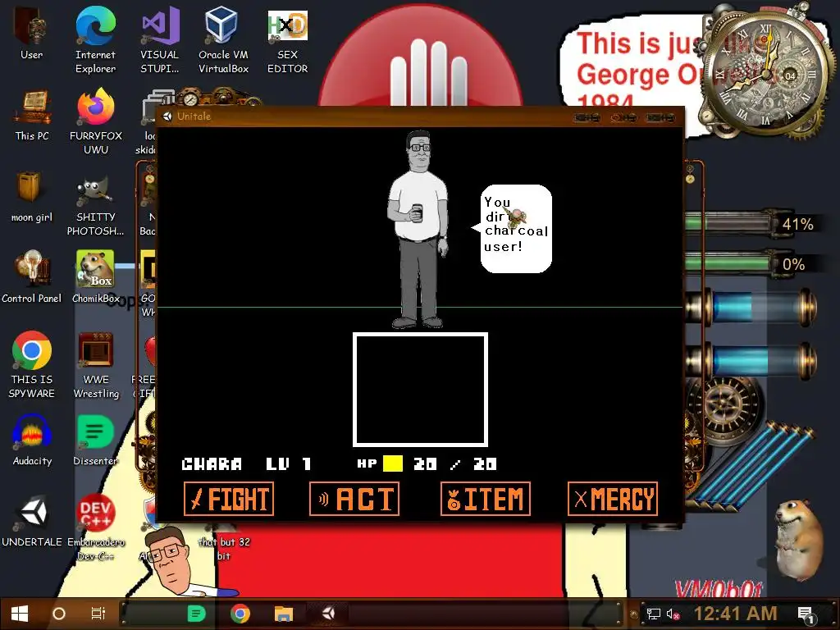Open the VISUAL STUPI... Visual Studio shortcut
This screenshot has height=630, width=840.
pos(160,40)
